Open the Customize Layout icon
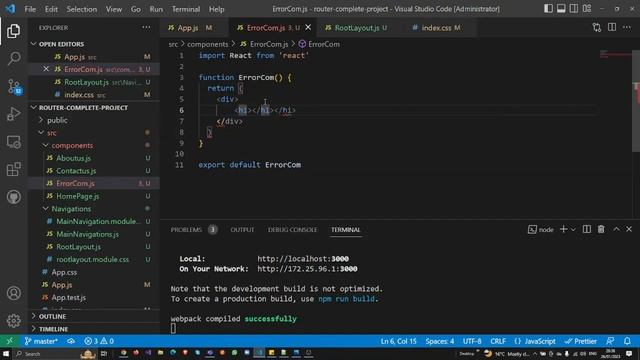Screen dimensions: 640x360 587,9
